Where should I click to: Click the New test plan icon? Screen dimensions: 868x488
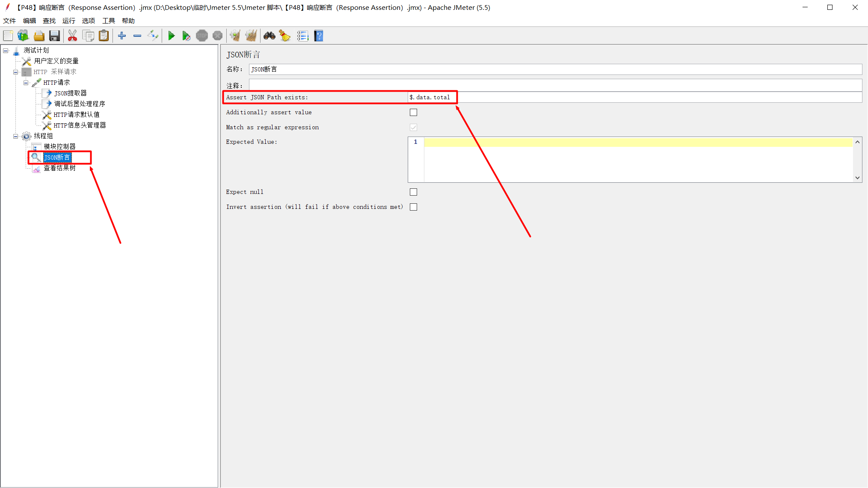(8, 36)
